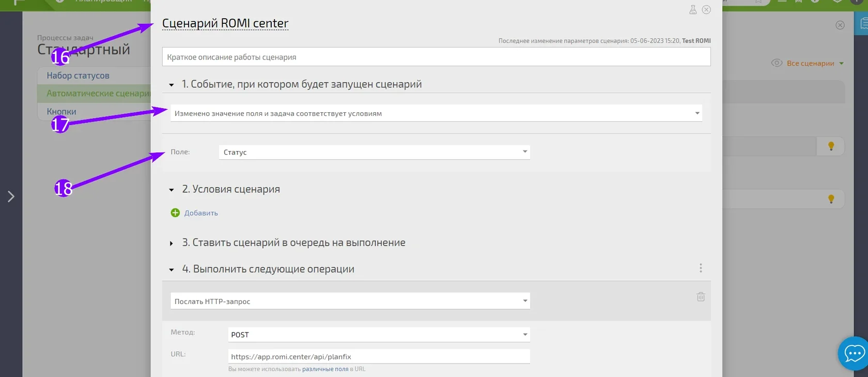This screenshot has width=868, height=377.
Task: Collapse section '2. Условия сценария'
Action: coord(172,190)
